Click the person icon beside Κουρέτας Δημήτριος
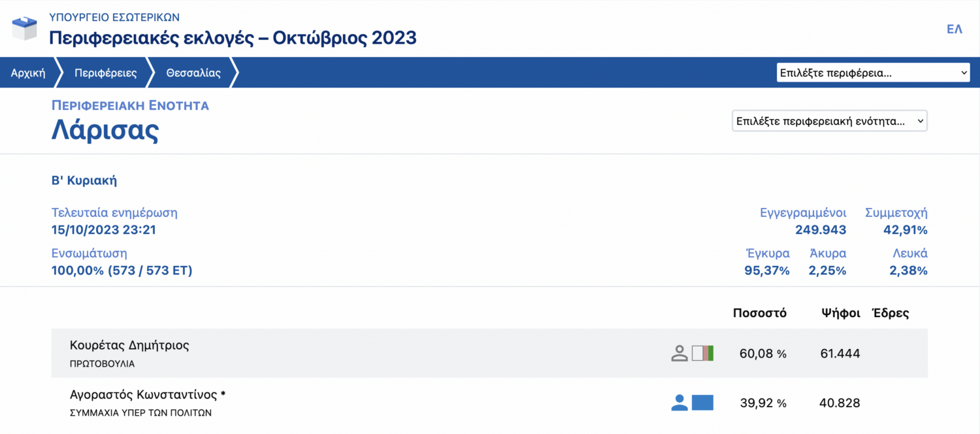Image resolution: width=980 pixels, height=434 pixels. click(x=679, y=354)
